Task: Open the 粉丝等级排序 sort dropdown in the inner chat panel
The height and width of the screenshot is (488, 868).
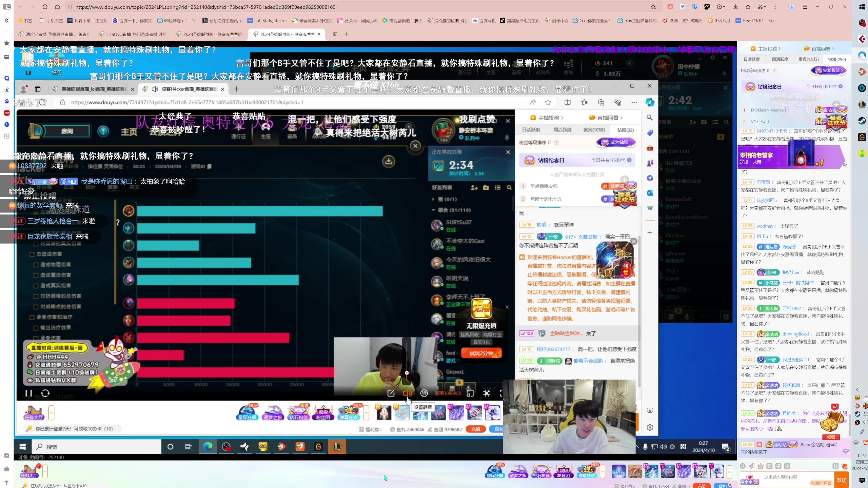Action: 535,142
